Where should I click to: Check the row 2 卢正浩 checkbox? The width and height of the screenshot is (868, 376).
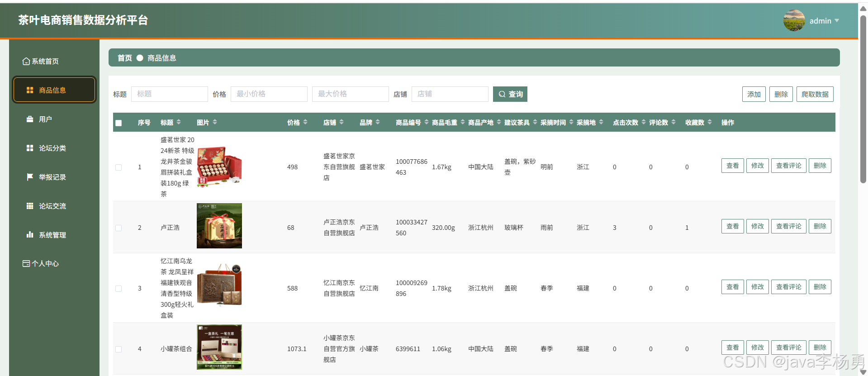coord(119,228)
